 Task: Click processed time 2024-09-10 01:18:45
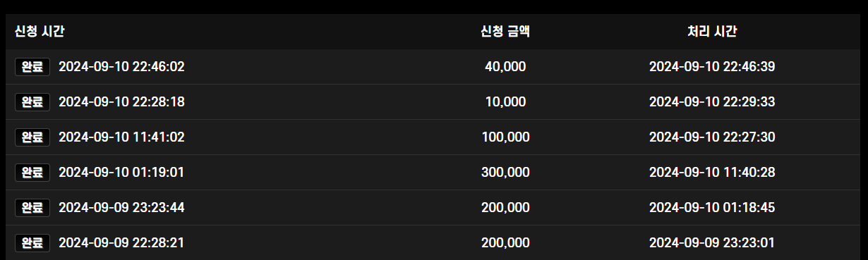tap(712, 208)
